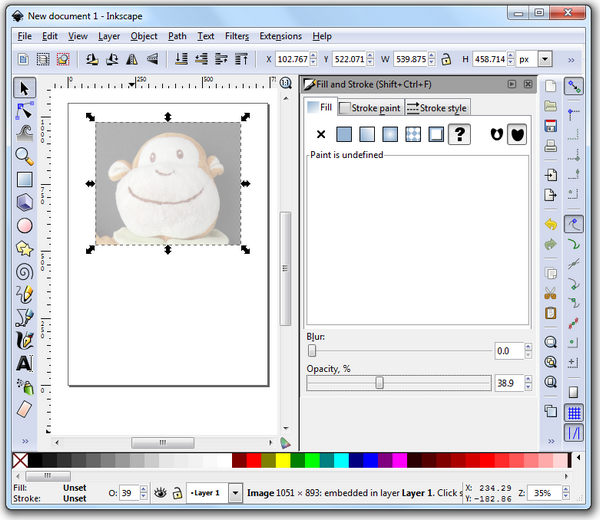The height and width of the screenshot is (520, 600).
Task: Pick the yellow palette swatch
Action: pos(283,460)
